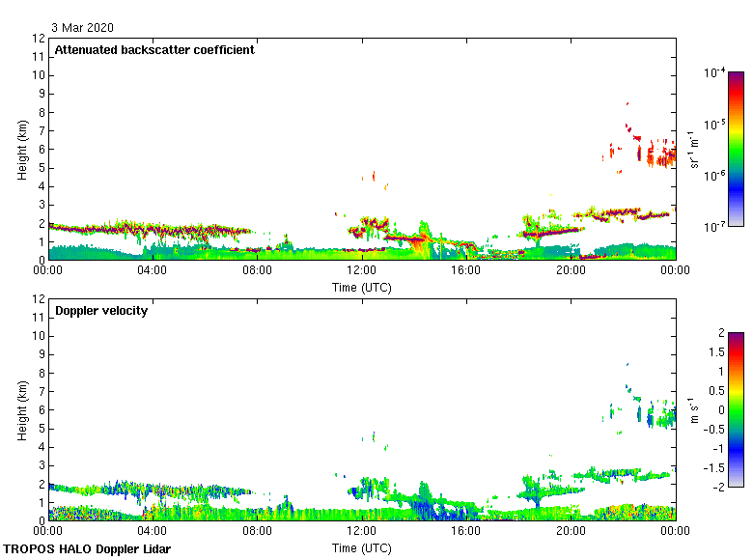Click the Attenuated backscatter coefficient plot title
The width and height of the screenshot is (753, 560).
(x=154, y=50)
